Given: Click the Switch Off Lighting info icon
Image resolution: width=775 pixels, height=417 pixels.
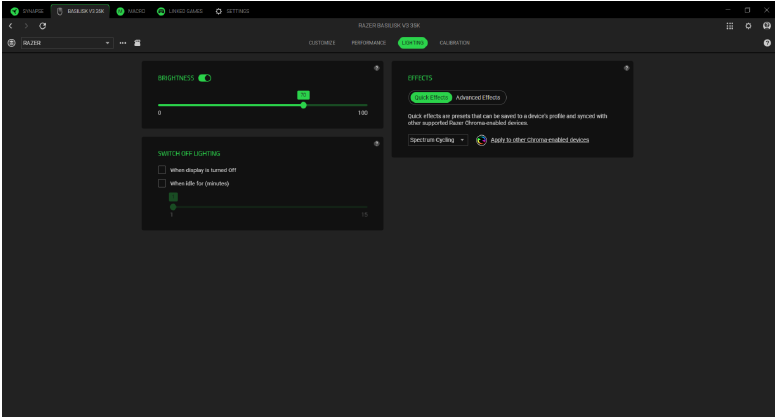Looking at the screenshot, I should click(377, 144).
